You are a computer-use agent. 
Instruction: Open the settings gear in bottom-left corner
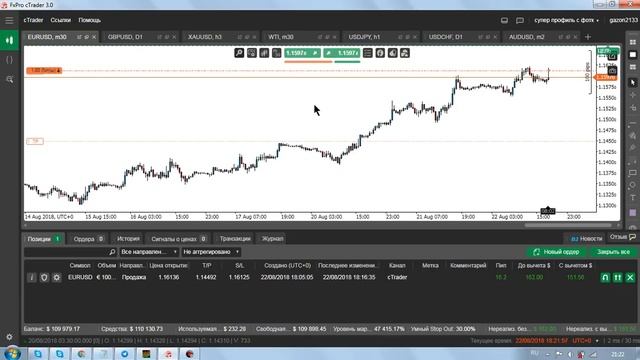pos(9,337)
